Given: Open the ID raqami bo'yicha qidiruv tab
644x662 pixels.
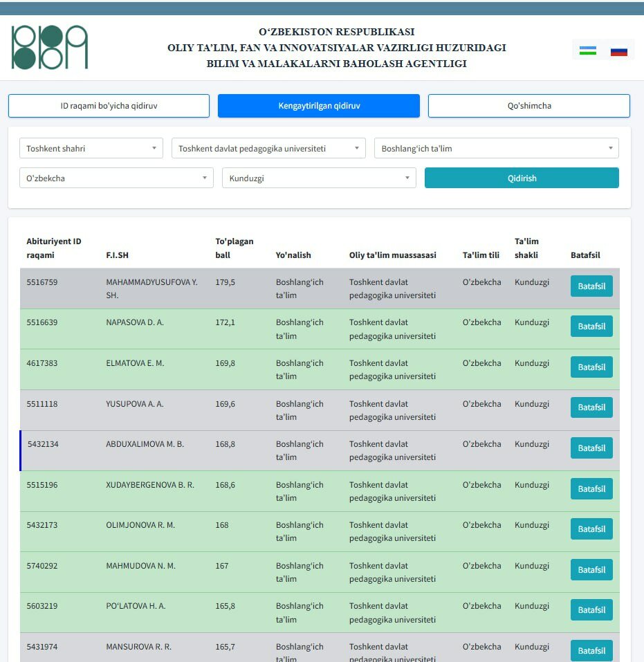Looking at the screenshot, I should tap(109, 106).
